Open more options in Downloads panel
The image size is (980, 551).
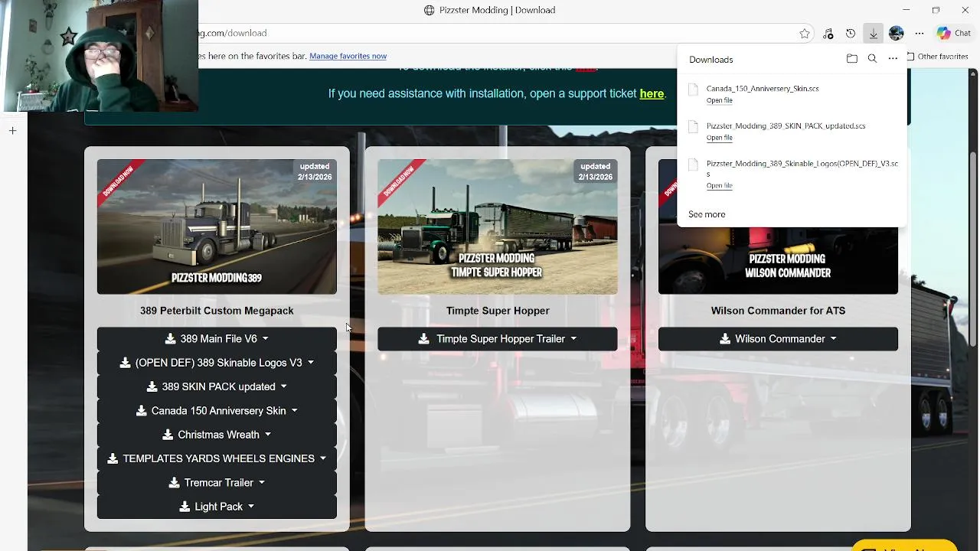tap(893, 59)
